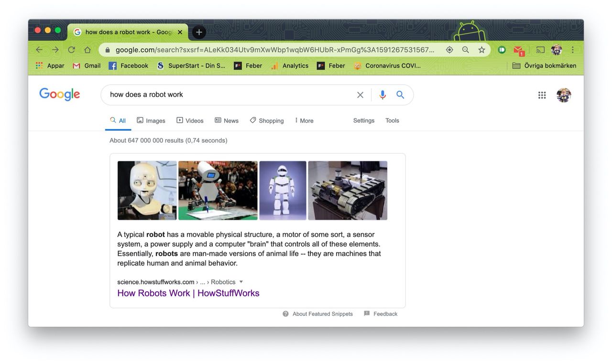
Task: Open the Övriga bokmärken folder
Action: [x=544, y=65]
